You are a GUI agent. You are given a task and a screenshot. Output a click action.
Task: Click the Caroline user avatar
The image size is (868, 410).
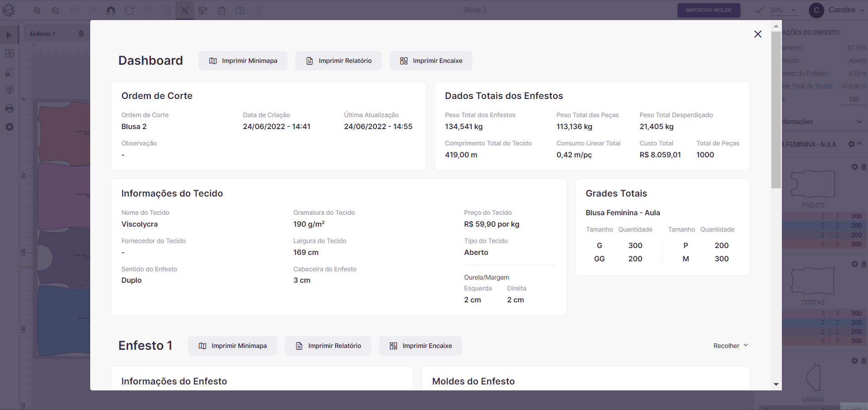[817, 10]
